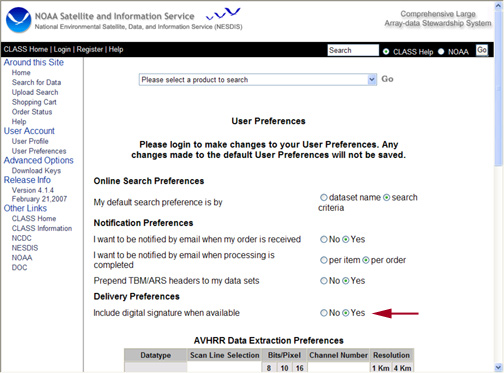Click 'Scan Line Selection' table header
504x373 pixels.
[x=225, y=355]
